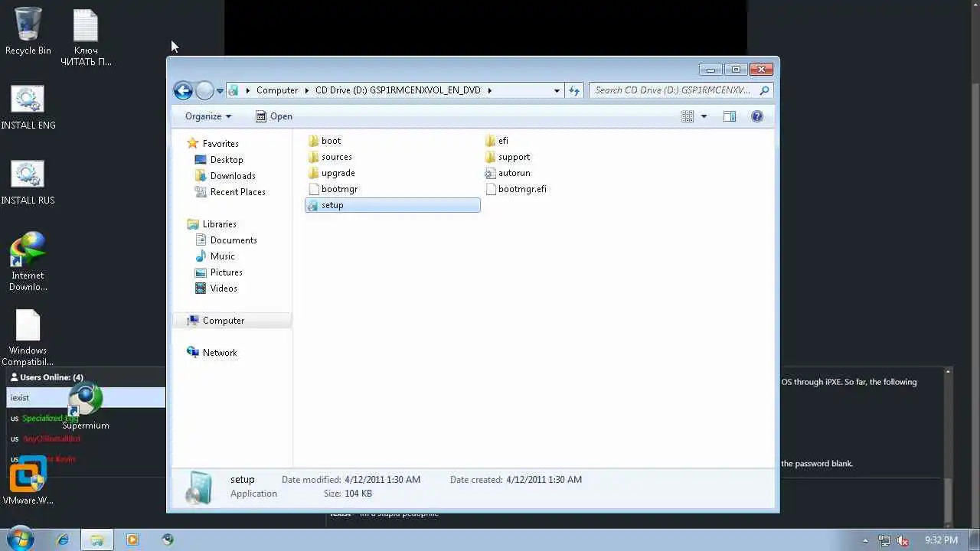Open Windows Media Player from taskbar
The height and width of the screenshot is (551, 980).
point(132,540)
